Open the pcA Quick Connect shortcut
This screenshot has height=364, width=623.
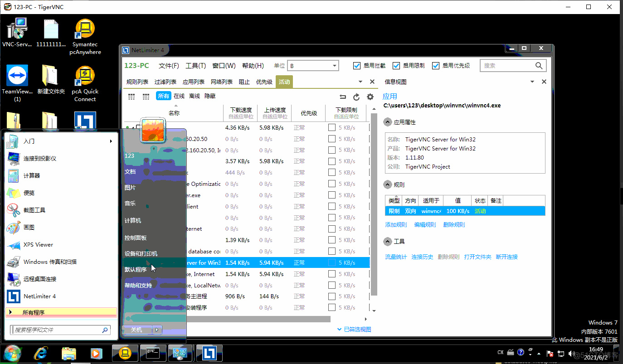pos(85,84)
